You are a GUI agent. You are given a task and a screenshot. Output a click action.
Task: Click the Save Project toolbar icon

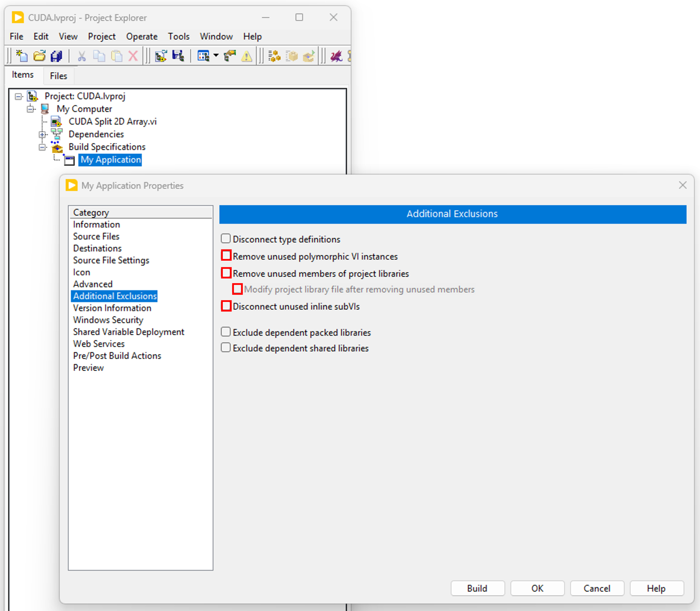(x=178, y=56)
